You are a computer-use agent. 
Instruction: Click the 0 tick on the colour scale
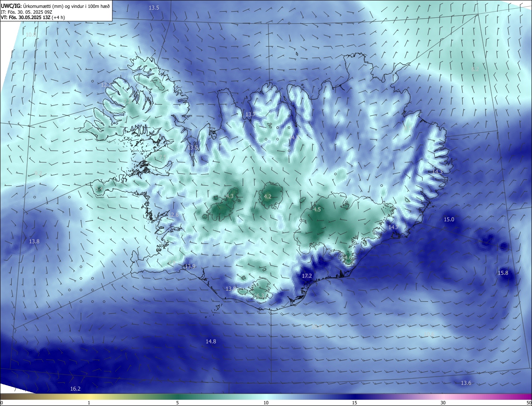(2, 403)
